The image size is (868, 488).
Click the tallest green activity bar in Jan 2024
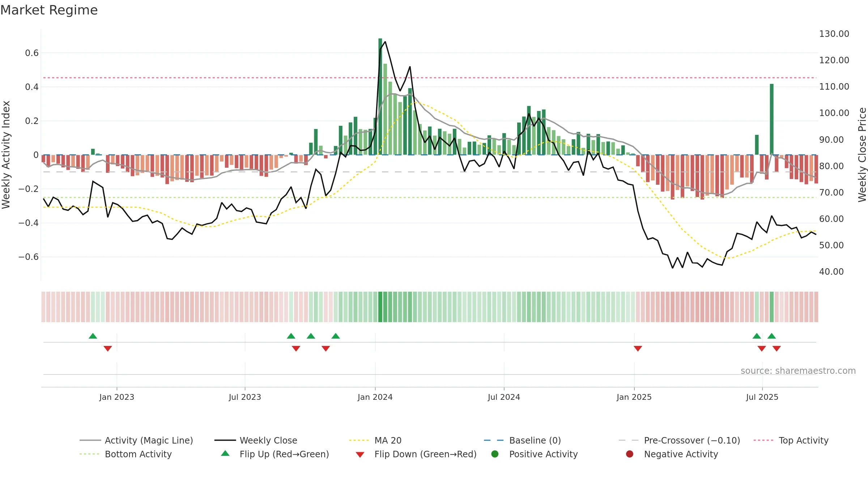click(380, 97)
